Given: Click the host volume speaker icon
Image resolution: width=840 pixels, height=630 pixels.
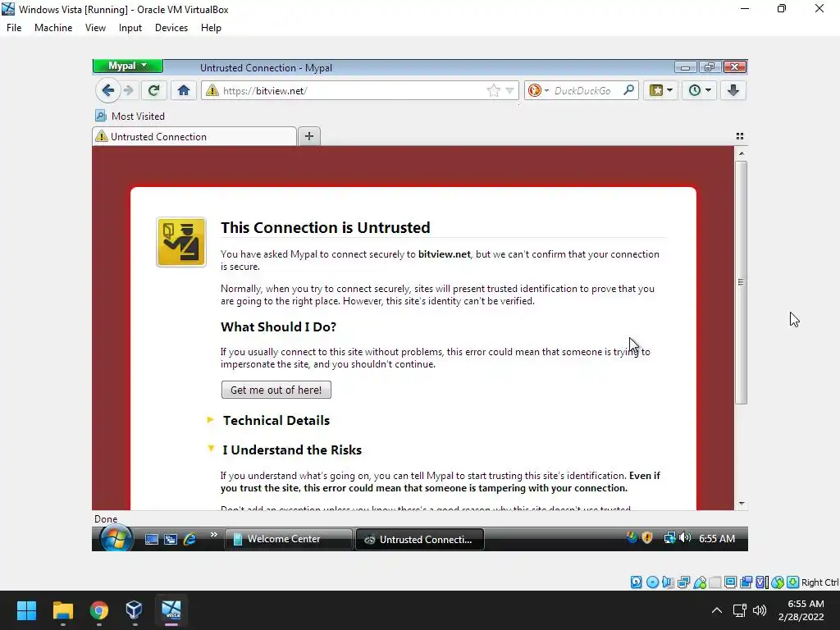Looking at the screenshot, I should click(x=760, y=610).
